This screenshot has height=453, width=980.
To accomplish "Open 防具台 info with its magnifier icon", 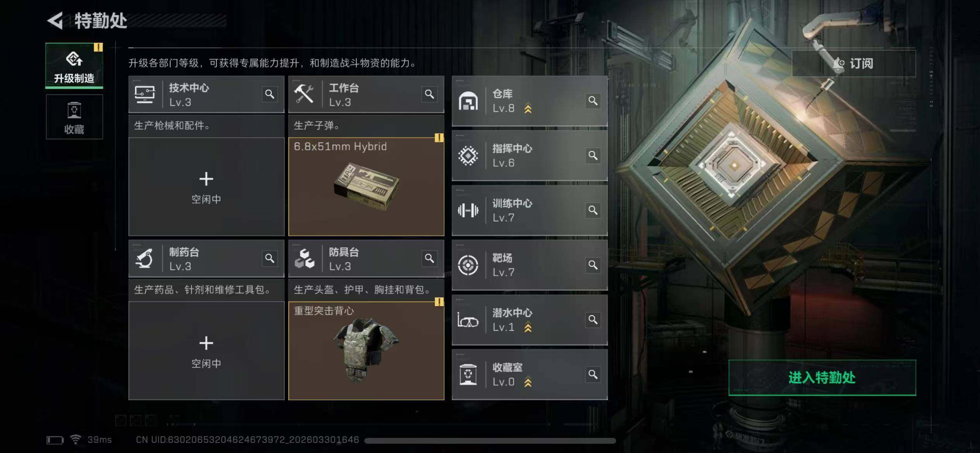I will point(429,258).
